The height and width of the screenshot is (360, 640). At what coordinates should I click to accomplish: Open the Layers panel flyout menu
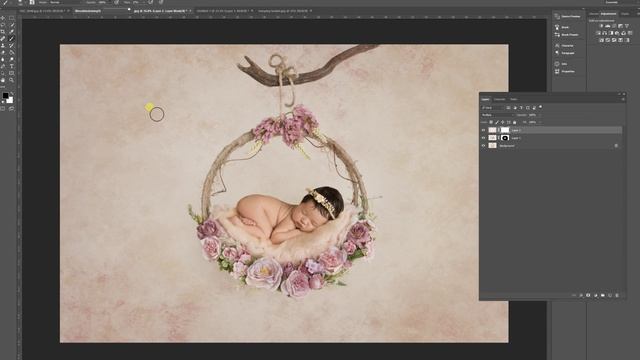[623, 99]
